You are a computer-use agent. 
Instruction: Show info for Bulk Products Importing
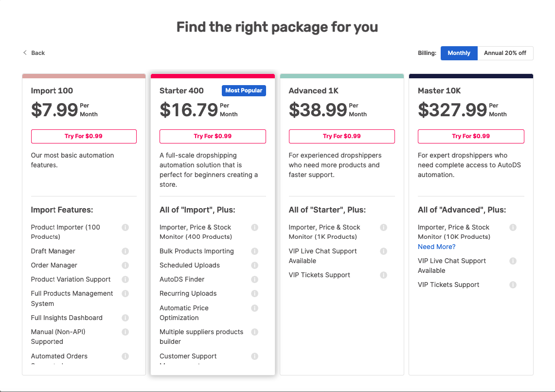point(255,251)
